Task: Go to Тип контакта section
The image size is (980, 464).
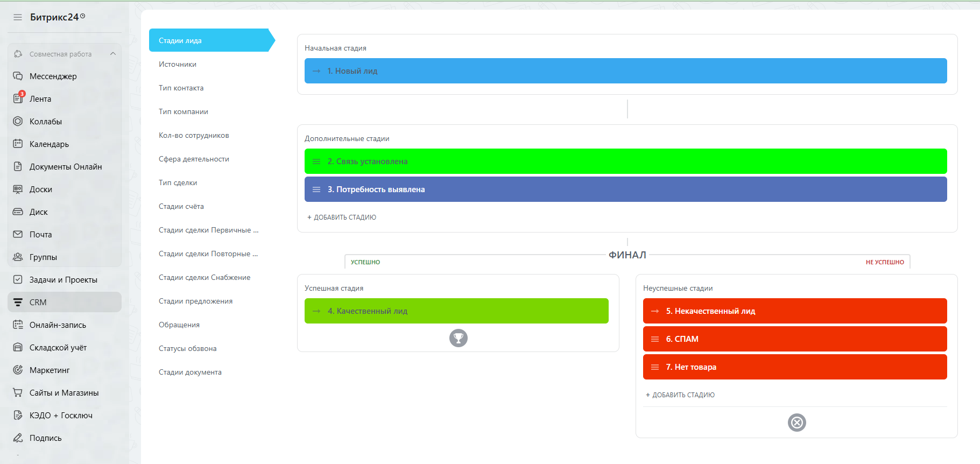Action: [x=181, y=88]
